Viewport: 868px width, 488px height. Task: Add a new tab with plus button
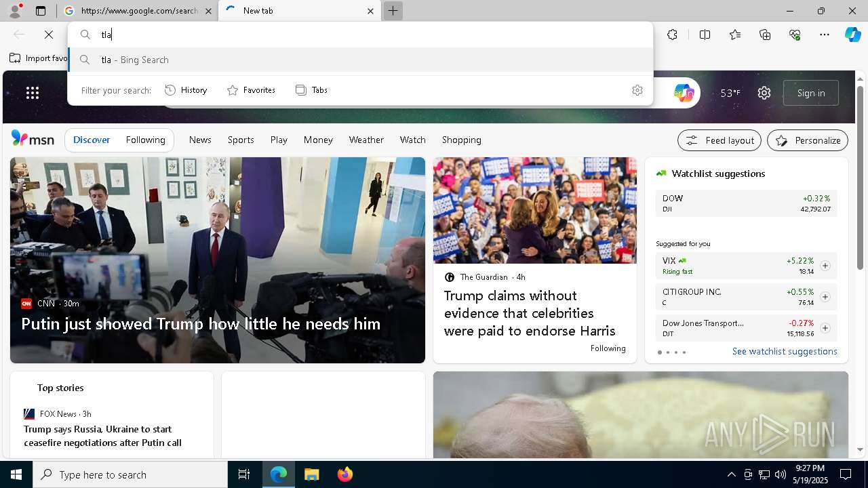click(393, 11)
